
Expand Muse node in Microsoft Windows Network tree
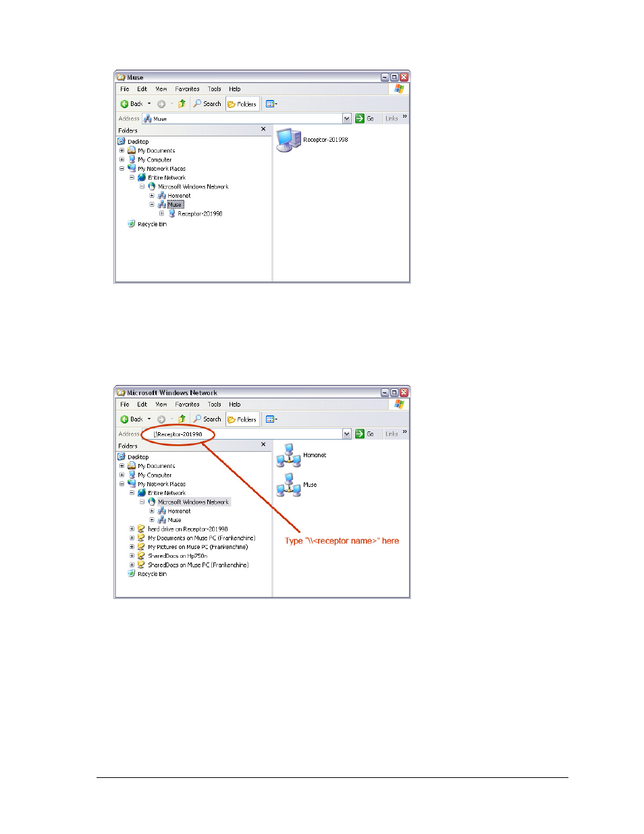(x=152, y=520)
